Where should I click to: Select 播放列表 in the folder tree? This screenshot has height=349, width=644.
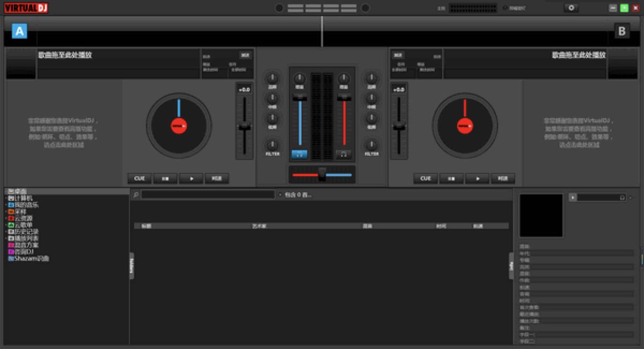23,238
